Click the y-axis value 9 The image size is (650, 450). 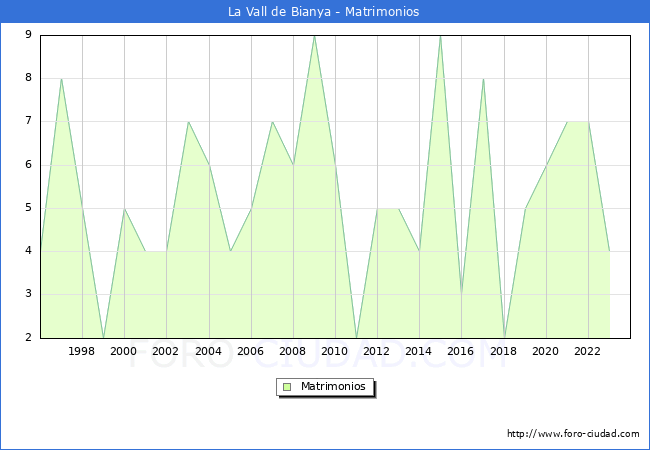click(28, 34)
